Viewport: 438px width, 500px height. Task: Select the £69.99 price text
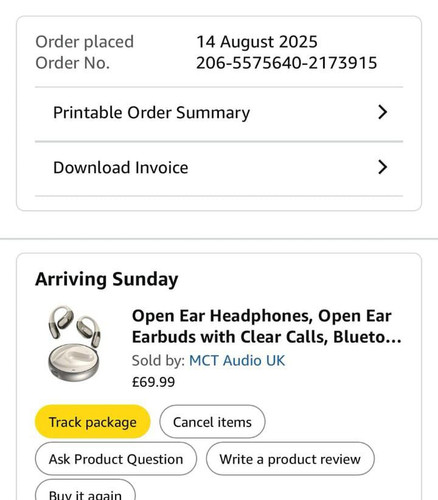click(x=153, y=382)
